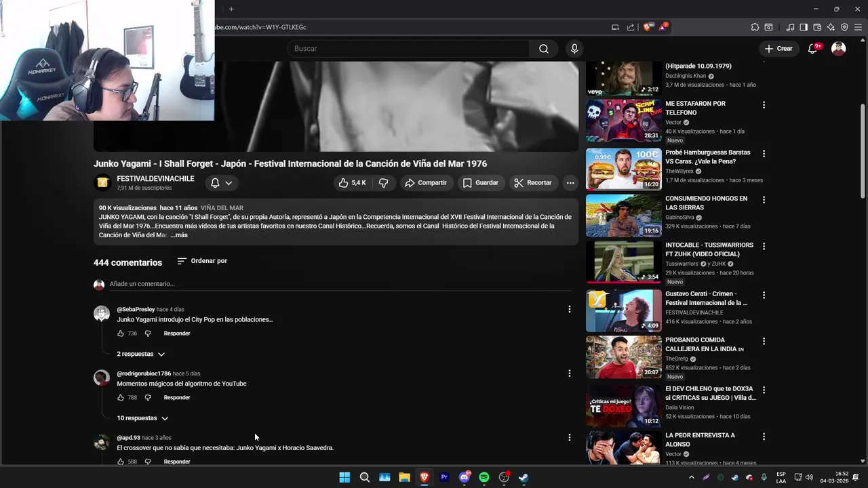Open VIÑA DEL MAR location link
868x488 pixels.
(222, 208)
